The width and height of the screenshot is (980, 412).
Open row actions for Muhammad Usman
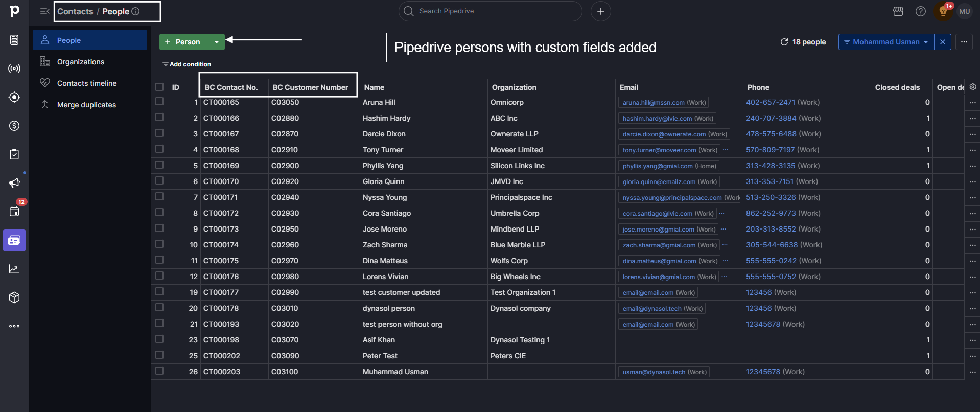(x=973, y=372)
